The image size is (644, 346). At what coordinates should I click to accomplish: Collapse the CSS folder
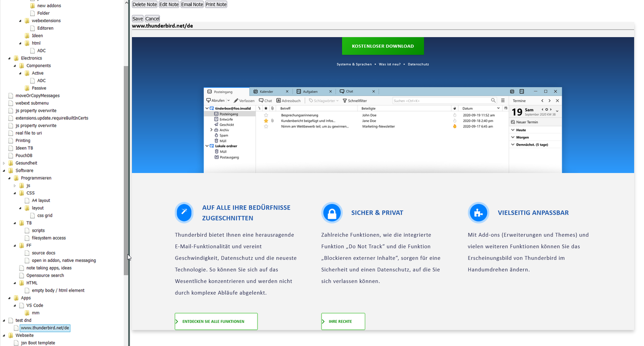pos(15,193)
